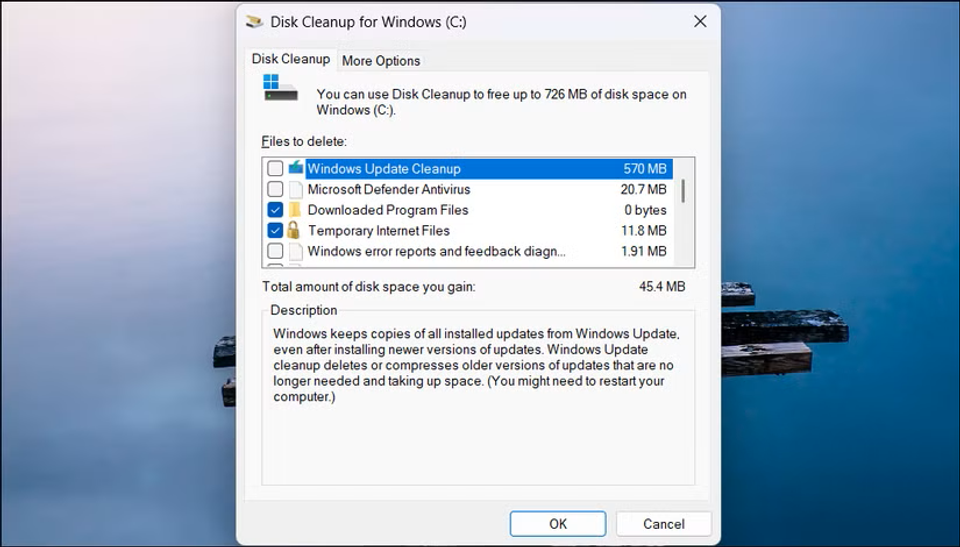Viewport: 960px width, 547px height.
Task: Check the Windows error reports checkbox
Action: [x=276, y=251]
